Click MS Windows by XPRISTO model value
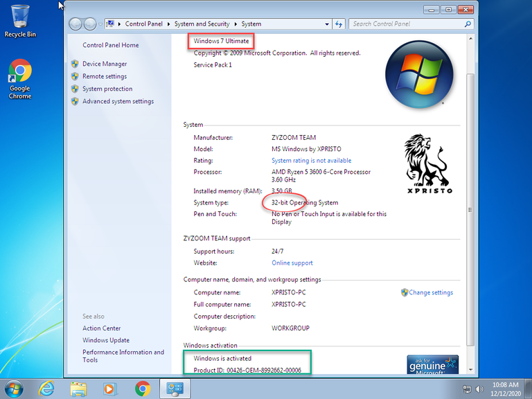 click(306, 149)
